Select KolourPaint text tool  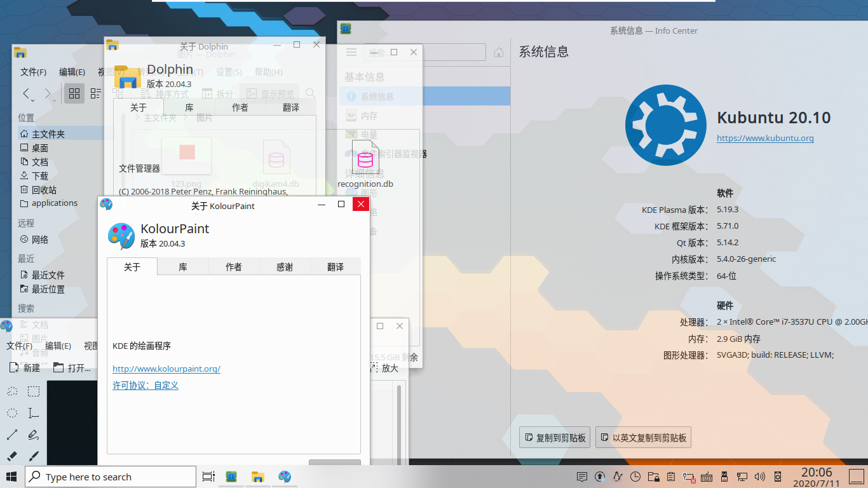point(33,413)
